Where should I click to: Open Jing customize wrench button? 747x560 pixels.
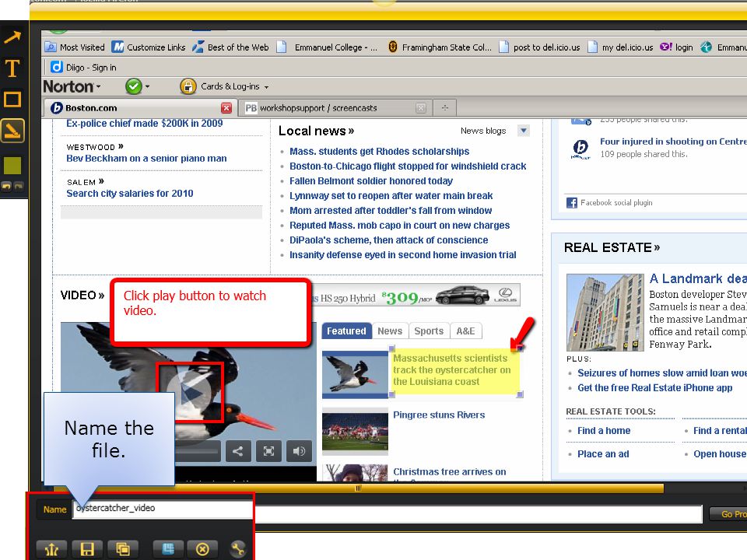(237, 549)
